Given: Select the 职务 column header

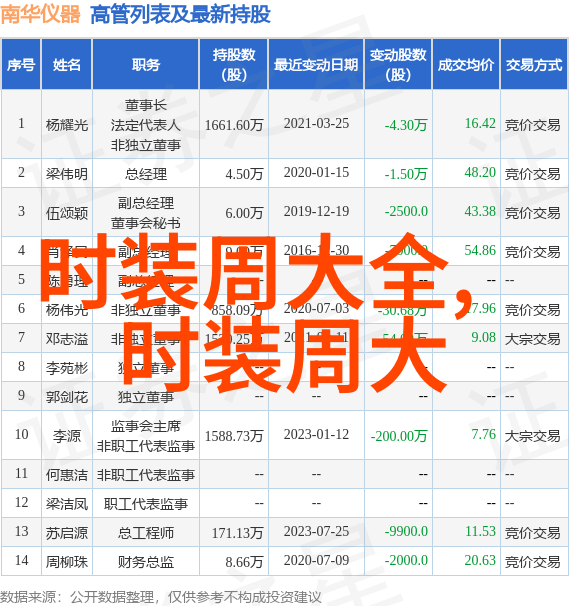Looking at the screenshot, I should (x=146, y=64).
